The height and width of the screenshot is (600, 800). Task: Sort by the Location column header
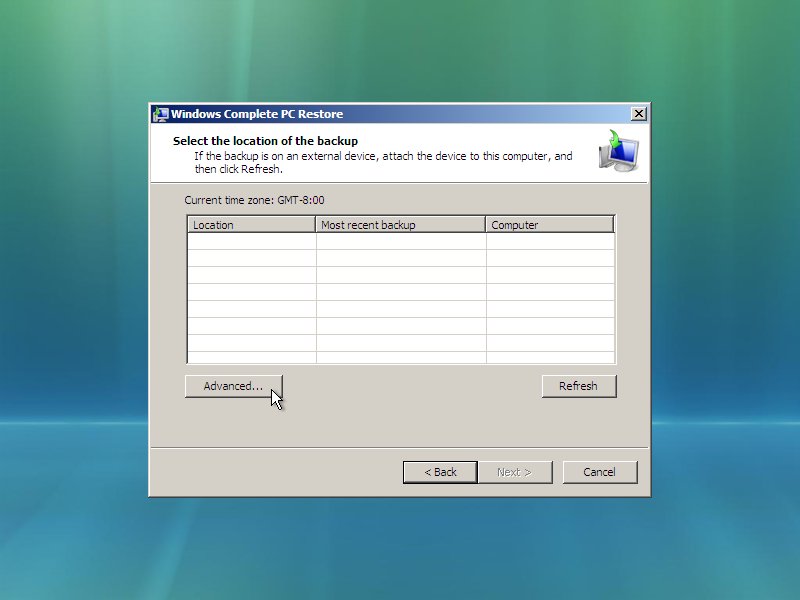pos(251,225)
